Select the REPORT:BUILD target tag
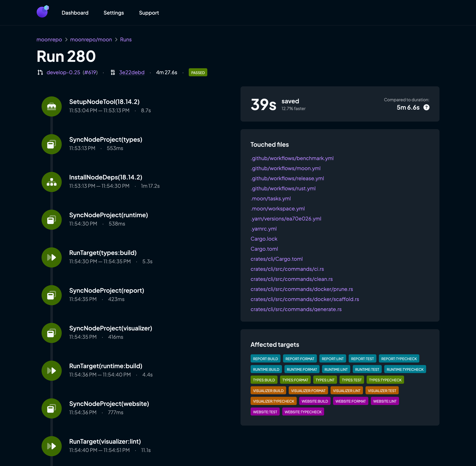The width and height of the screenshot is (476, 466). 265,359
